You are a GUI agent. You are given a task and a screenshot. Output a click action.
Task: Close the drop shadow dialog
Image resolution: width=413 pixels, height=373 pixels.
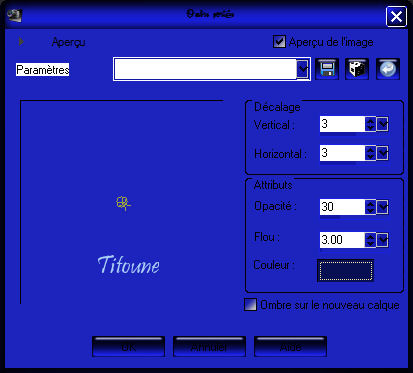[x=396, y=16]
